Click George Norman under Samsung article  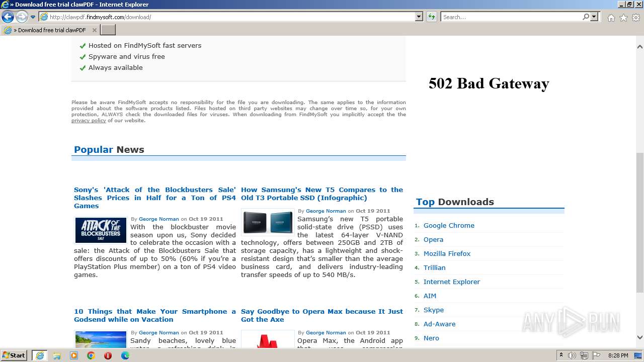pyautogui.click(x=326, y=211)
